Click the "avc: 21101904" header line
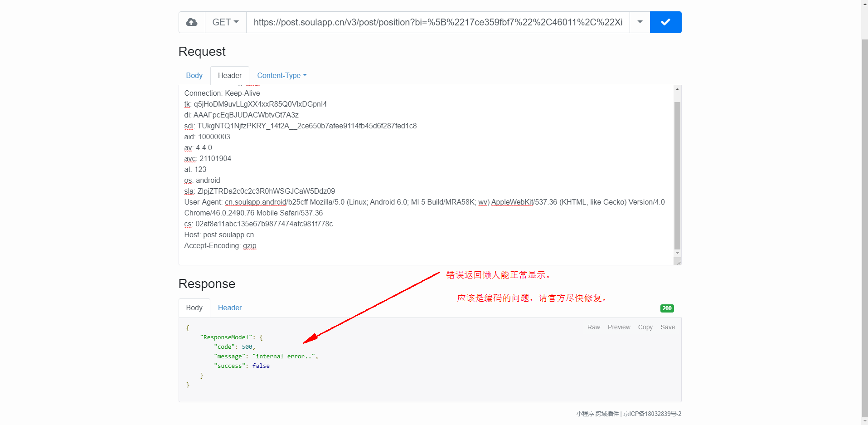Screen dimensions: 868x425 point(208,159)
